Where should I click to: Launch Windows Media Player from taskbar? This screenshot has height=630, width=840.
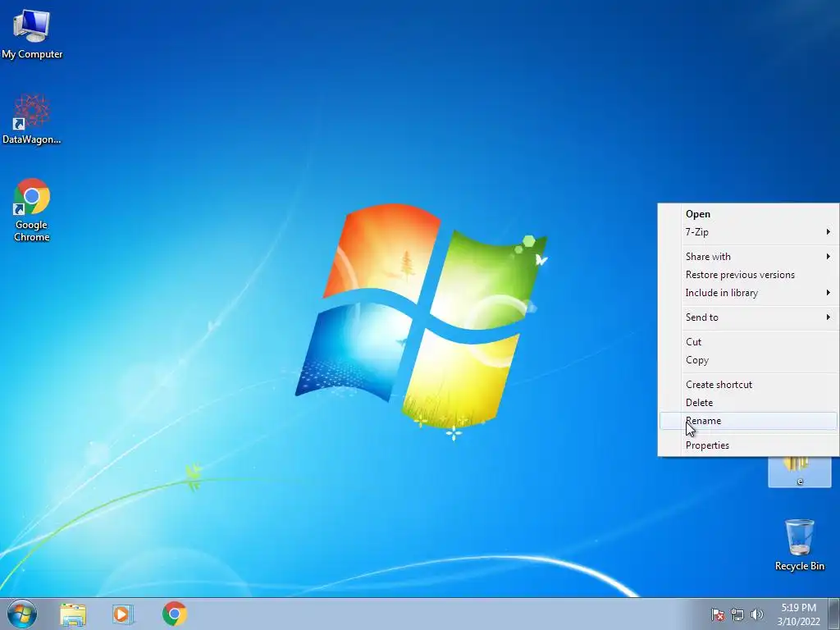click(x=123, y=614)
